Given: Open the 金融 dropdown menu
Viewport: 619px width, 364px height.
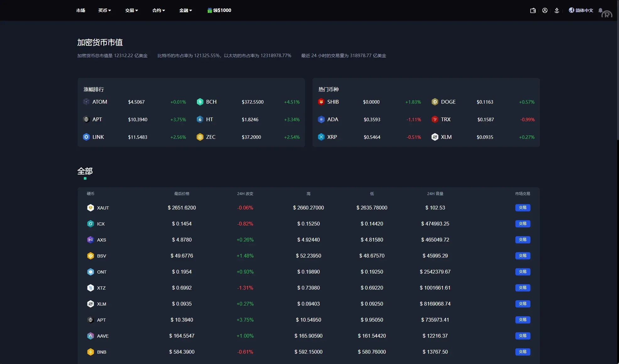Looking at the screenshot, I should click(x=186, y=10).
